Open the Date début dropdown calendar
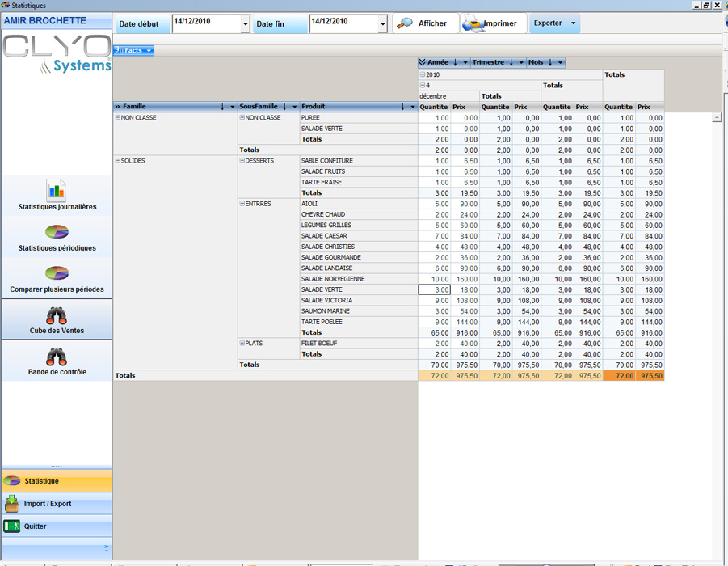The width and height of the screenshot is (728, 566). point(245,23)
